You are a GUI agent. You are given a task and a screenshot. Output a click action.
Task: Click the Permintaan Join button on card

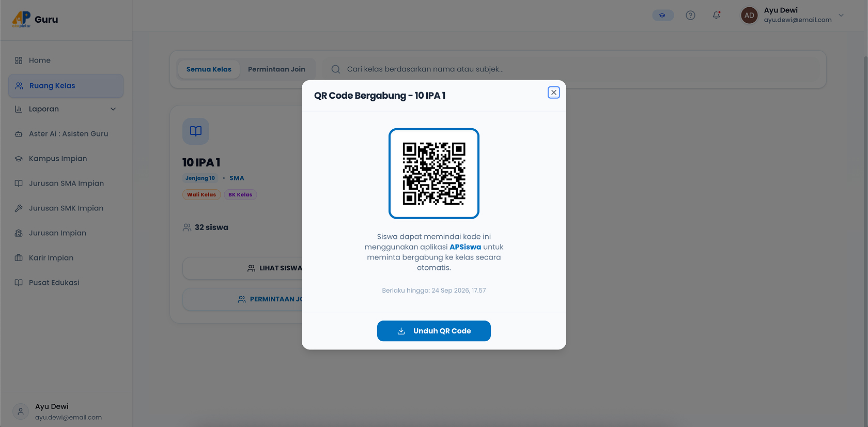[x=243, y=299]
